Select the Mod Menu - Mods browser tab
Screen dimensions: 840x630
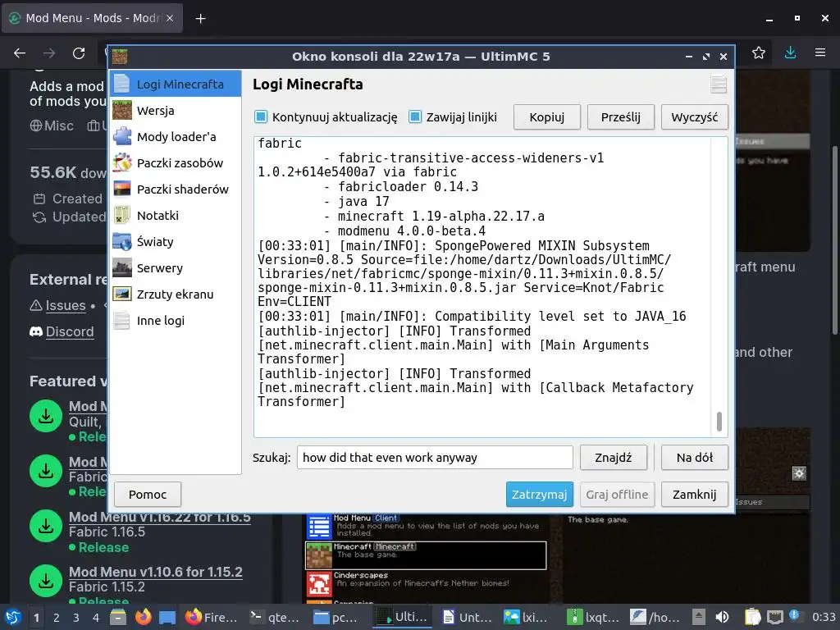pos(92,18)
